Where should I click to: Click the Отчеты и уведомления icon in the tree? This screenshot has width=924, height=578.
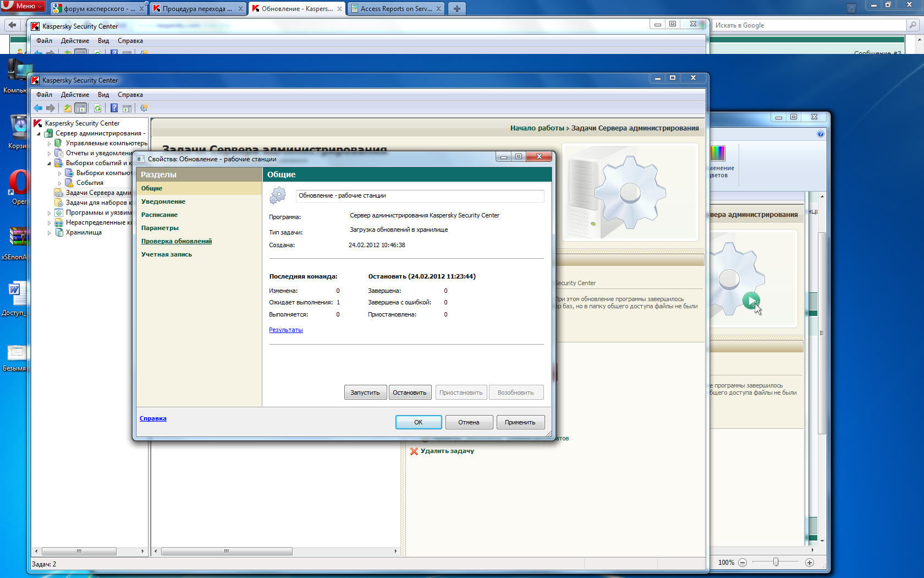click(x=58, y=153)
